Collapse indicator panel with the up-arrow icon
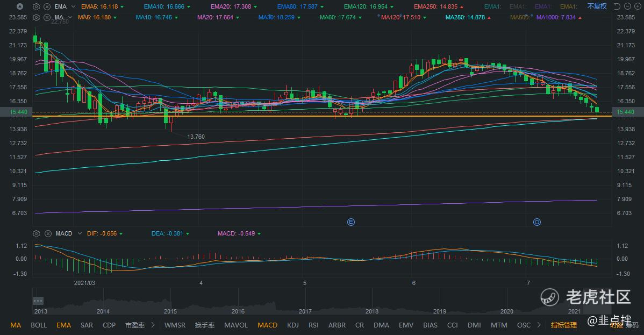This screenshot has width=644, height=335. click(20, 6)
